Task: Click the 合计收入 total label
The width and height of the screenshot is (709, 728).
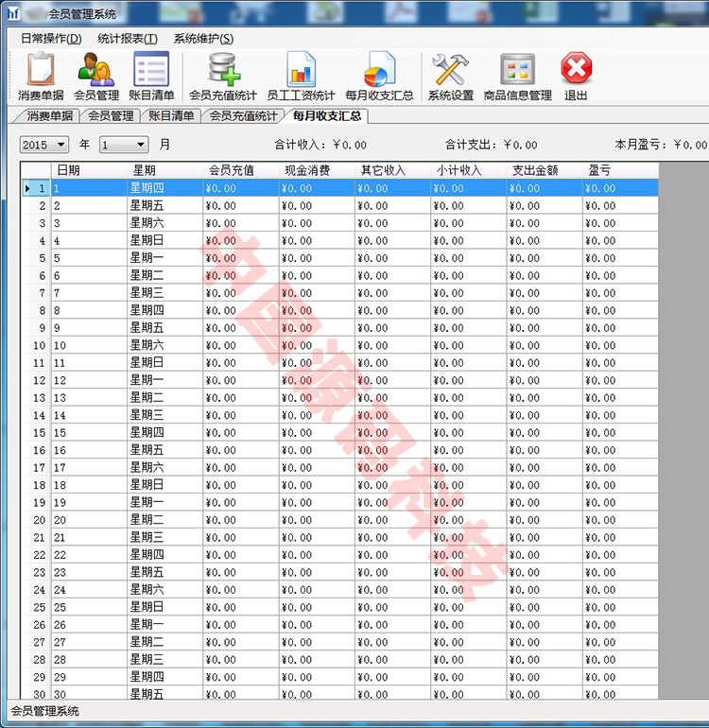Action: pos(320,145)
